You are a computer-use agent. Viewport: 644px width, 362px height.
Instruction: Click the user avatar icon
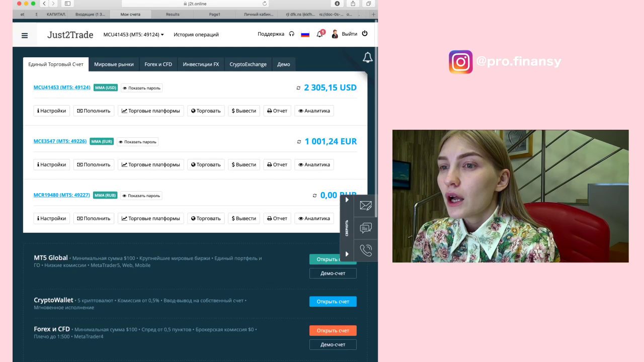335,34
